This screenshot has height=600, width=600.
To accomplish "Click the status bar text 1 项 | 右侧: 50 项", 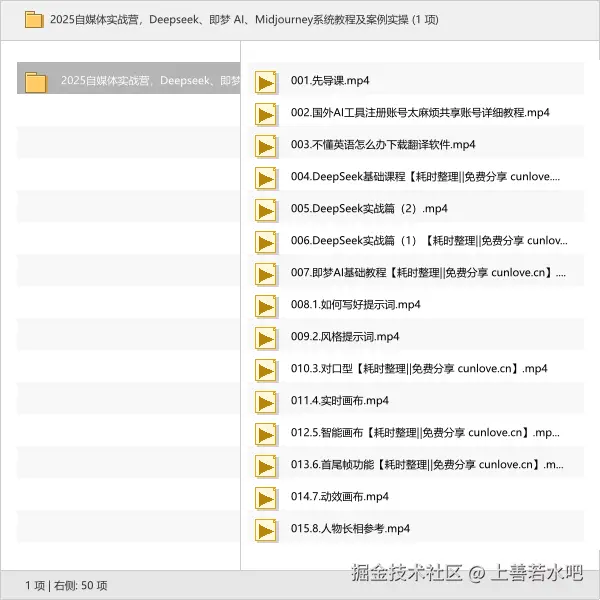I will point(66,585).
